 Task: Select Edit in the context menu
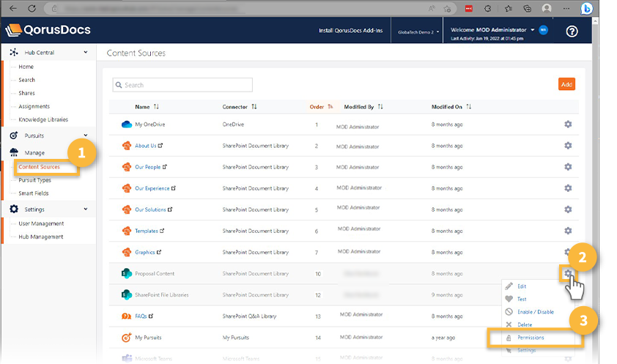tap(522, 286)
